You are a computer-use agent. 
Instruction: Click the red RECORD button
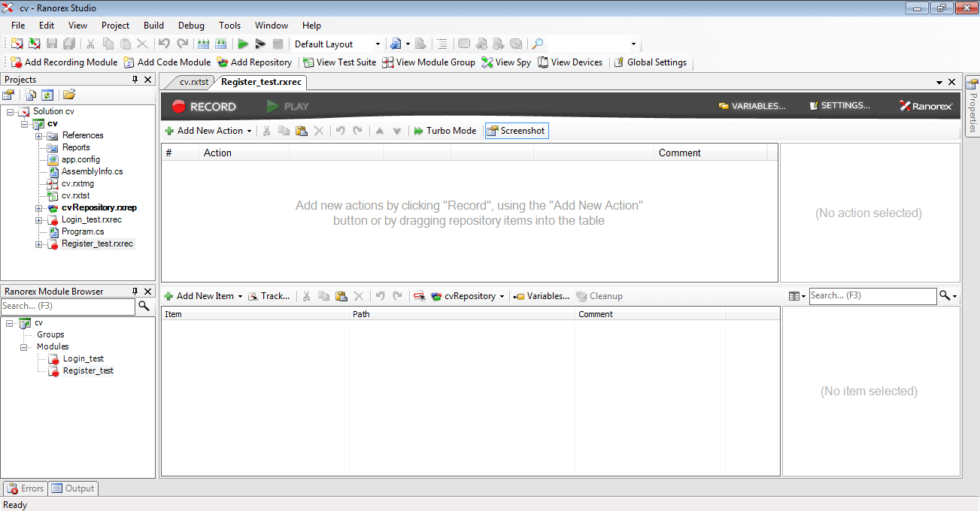tap(204, 107)
